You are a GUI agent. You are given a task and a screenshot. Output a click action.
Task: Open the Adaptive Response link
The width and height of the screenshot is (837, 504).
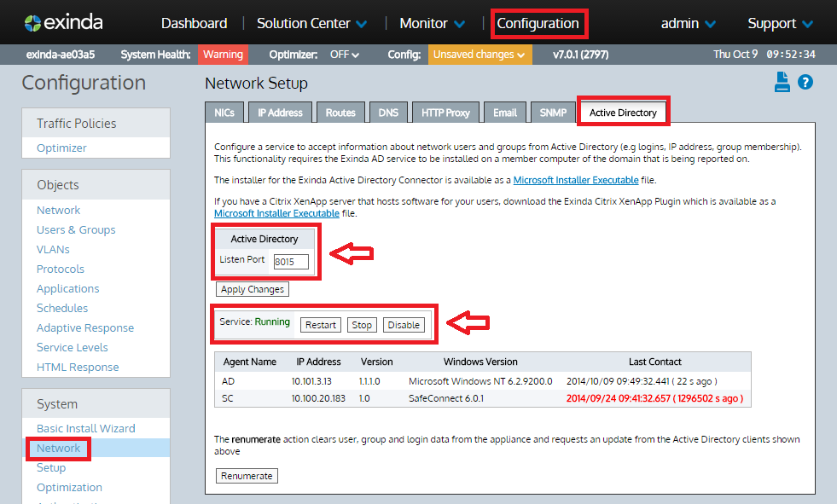click(84, 328)
